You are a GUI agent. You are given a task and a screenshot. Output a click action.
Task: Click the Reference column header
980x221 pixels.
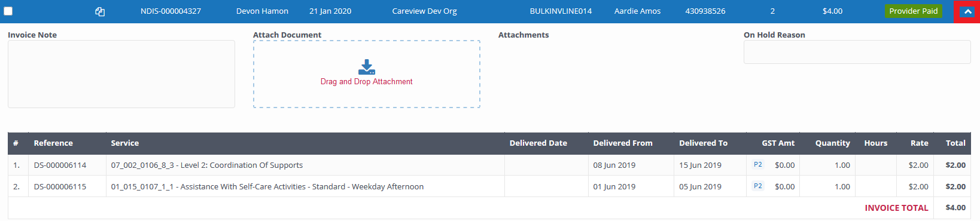(53, 143)
